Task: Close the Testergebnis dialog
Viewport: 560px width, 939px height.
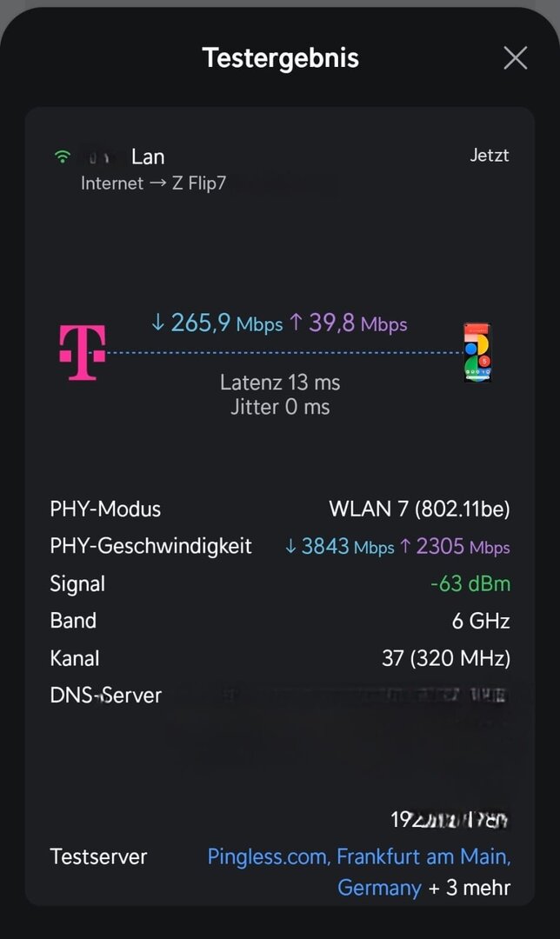Action: tap(516, 58)
